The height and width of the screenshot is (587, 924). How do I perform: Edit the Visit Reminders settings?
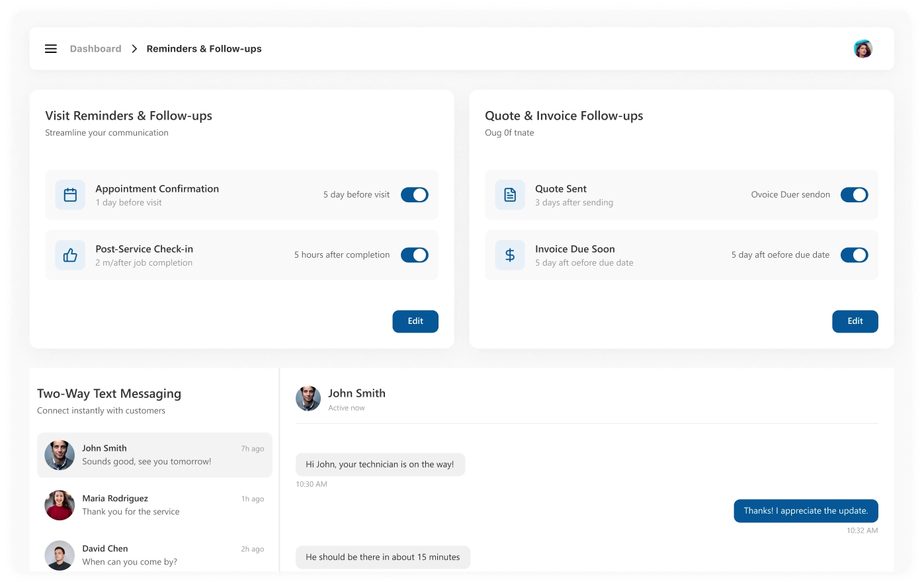pos(415,321)
